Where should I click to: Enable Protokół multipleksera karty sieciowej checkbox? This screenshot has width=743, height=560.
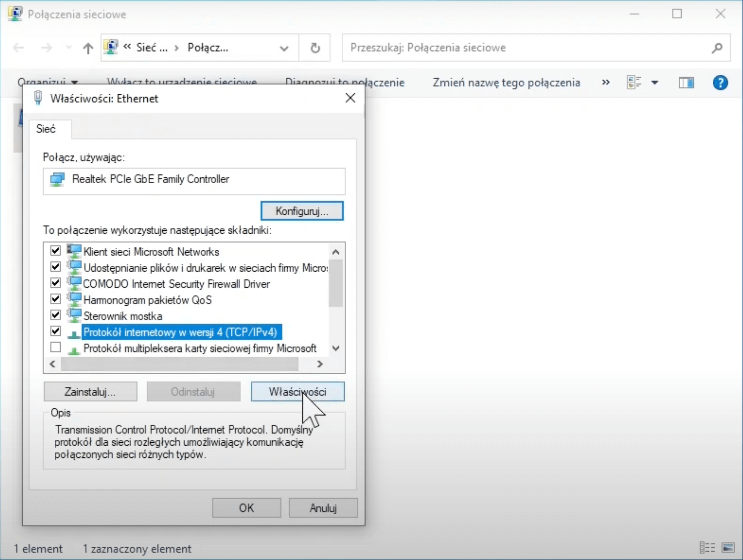55,347
